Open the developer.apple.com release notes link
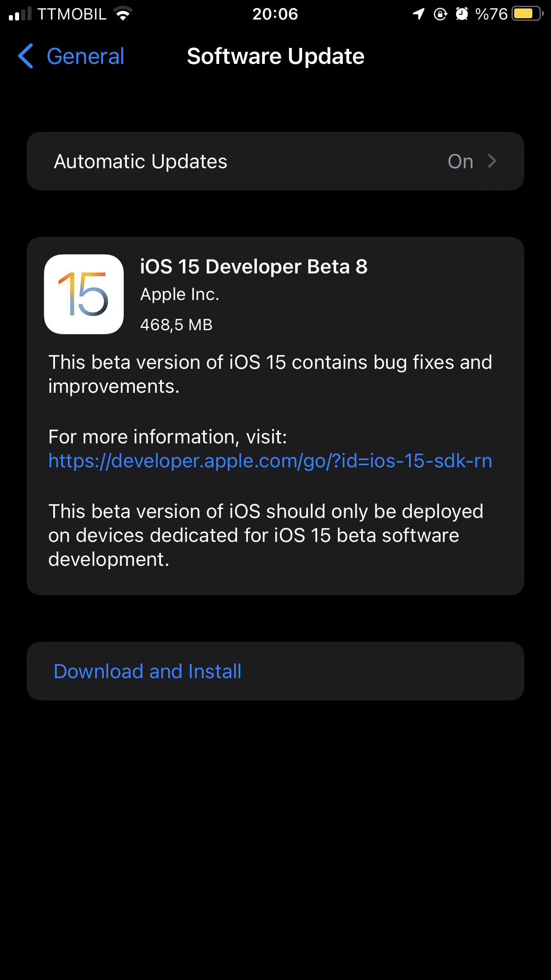 point(270,461)
